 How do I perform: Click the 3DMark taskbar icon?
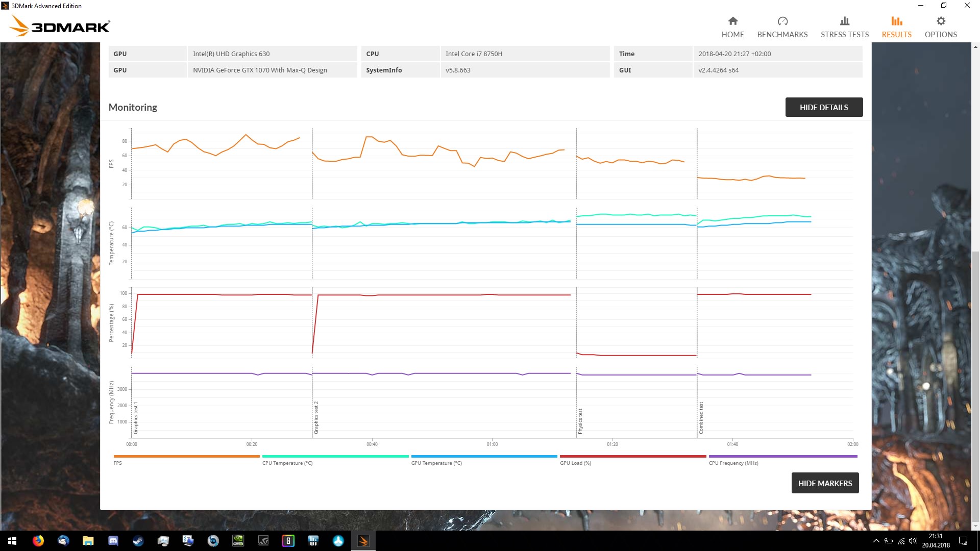coord(363,541)
